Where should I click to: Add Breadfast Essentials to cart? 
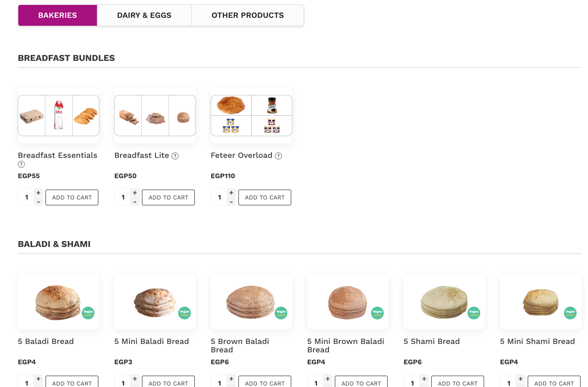coord(72,197)
